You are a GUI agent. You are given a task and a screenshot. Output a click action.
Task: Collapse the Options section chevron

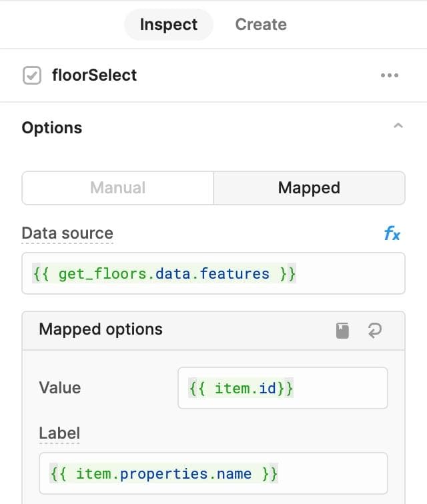pos(398,126)
